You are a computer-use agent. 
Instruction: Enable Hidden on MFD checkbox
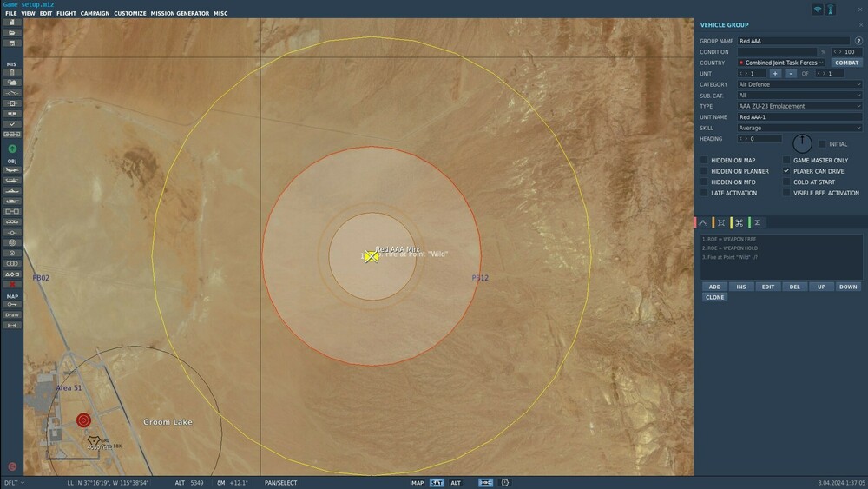pos(704,182)
